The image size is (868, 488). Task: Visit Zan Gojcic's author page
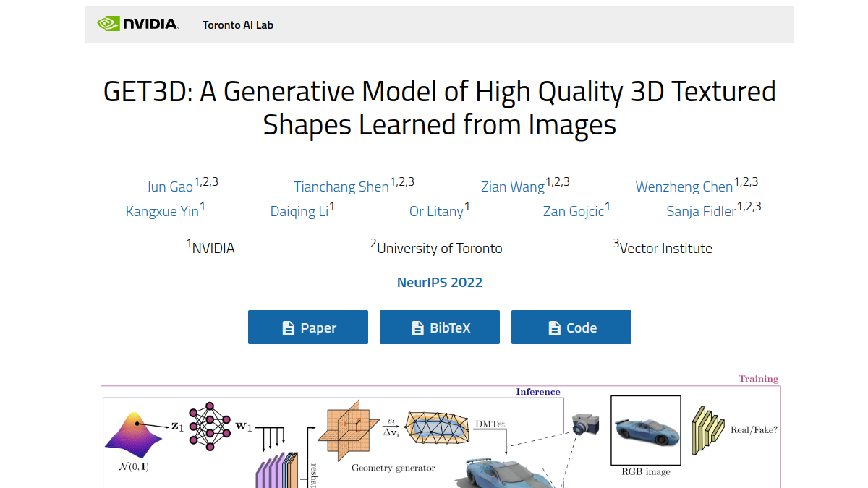pos(574,211)
